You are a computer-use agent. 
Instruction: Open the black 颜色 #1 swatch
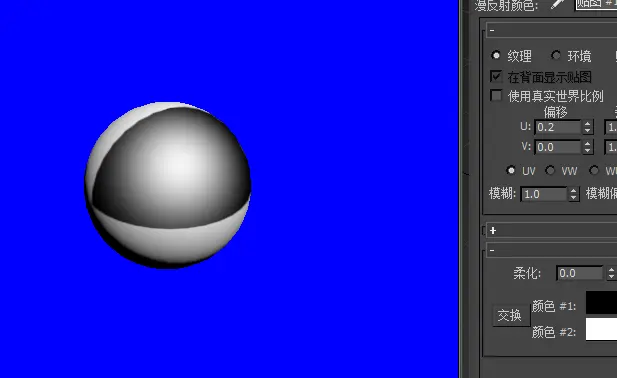pyautogui.click(x=601, y=302)
